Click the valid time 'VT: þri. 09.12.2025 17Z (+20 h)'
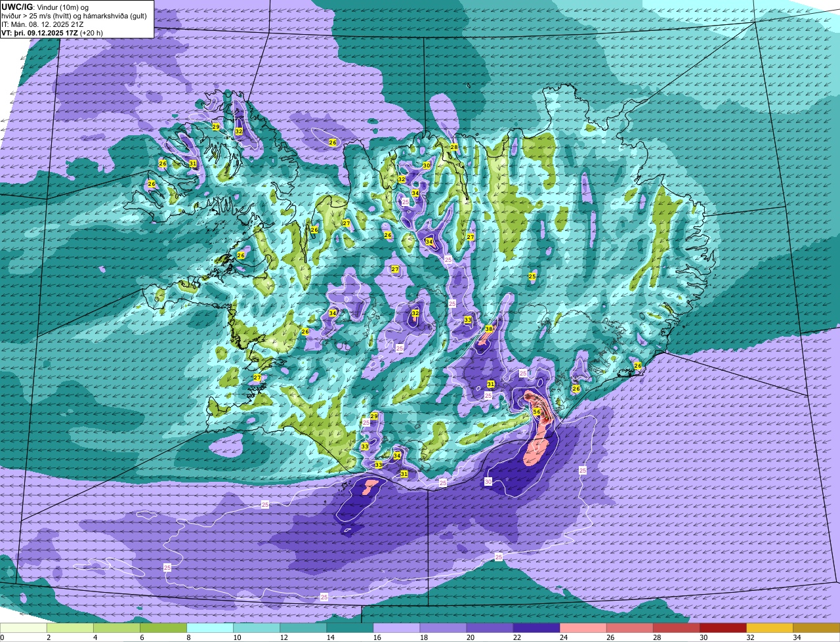 52,33
